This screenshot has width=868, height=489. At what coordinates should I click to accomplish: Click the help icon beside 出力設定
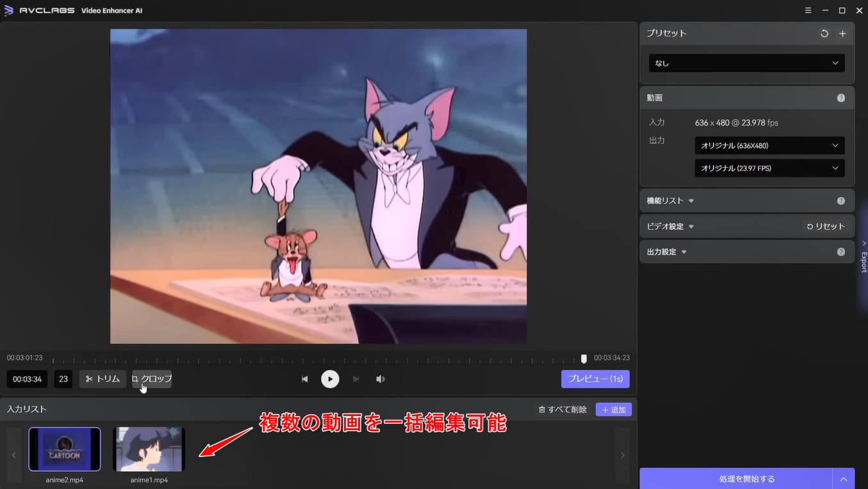841,252
